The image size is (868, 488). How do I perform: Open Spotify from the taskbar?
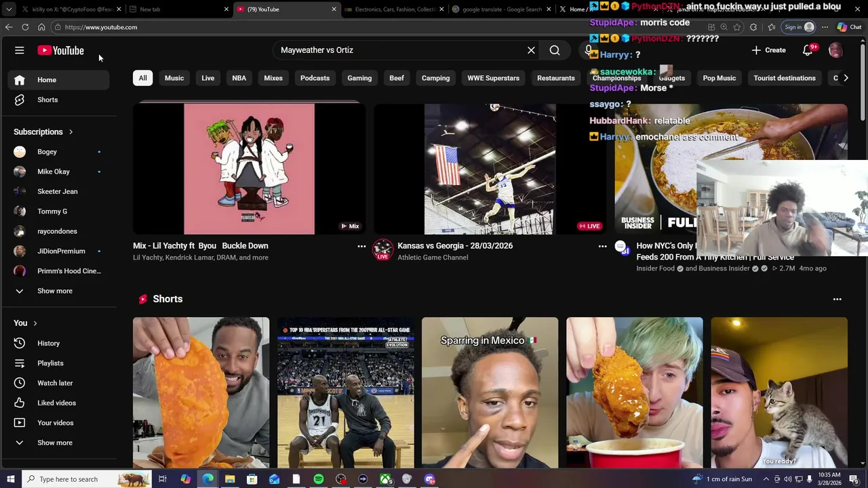318,479
